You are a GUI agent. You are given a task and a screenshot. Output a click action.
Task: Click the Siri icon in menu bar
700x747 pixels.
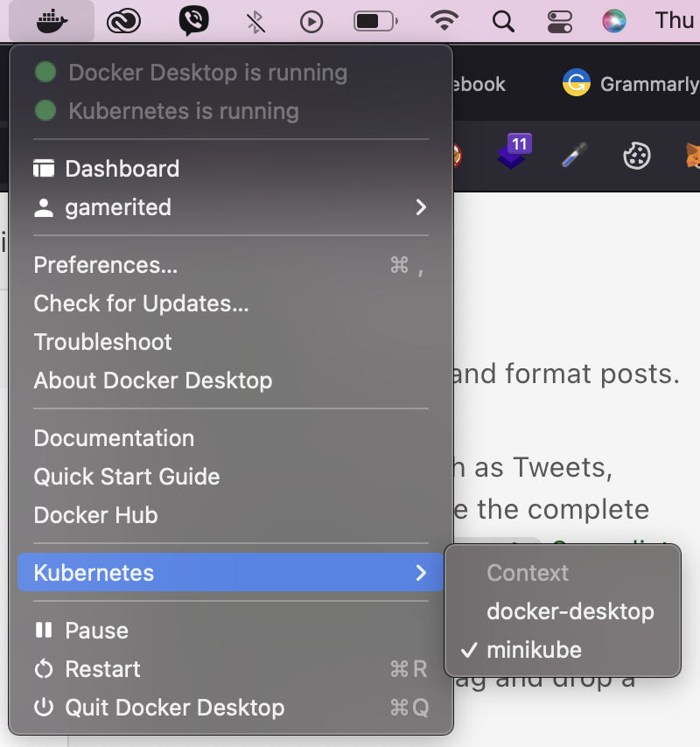[615, 21]
